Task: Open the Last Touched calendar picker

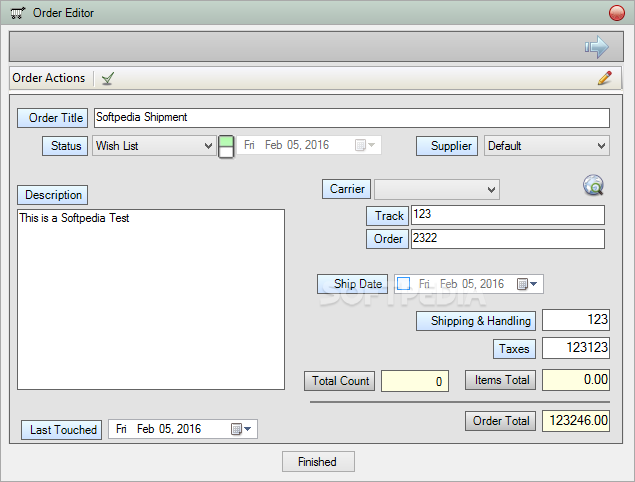Action: point(241,429)
